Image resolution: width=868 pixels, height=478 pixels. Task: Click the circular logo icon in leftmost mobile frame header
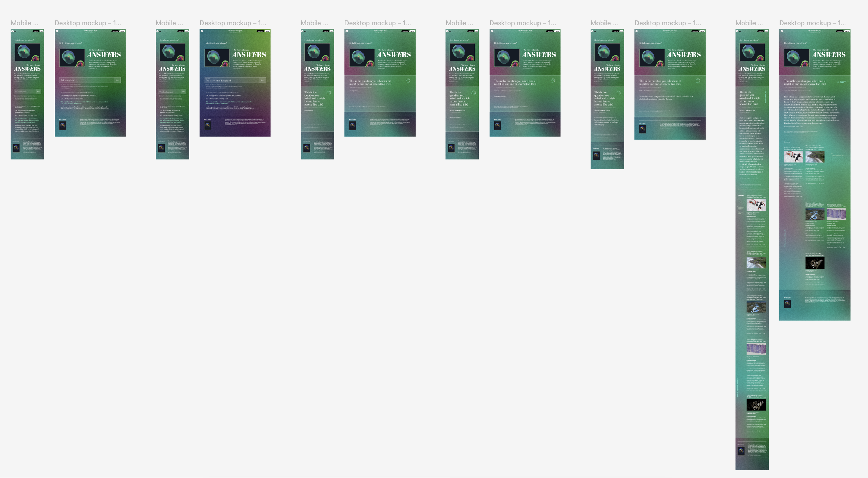point(12,31)
